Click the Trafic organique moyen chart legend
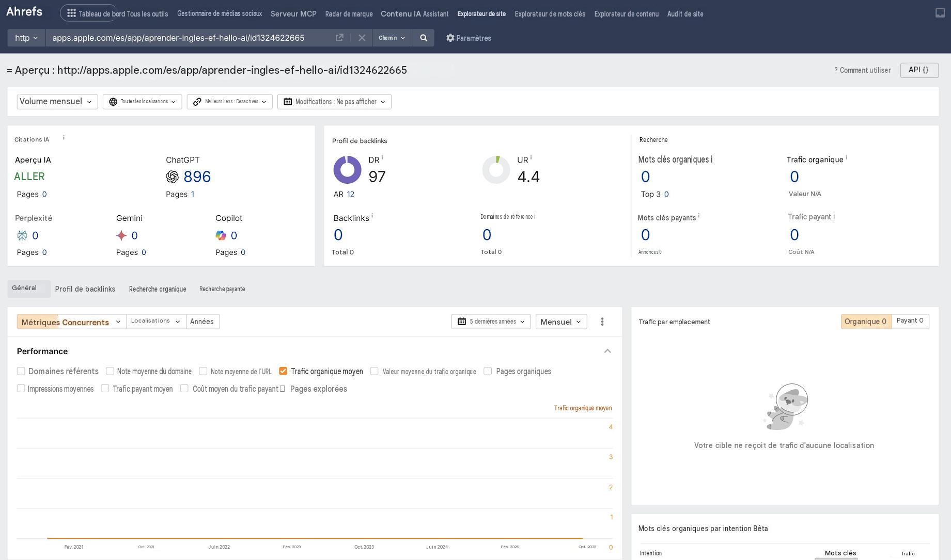951x560 pixels. click(x=583, y=408)
